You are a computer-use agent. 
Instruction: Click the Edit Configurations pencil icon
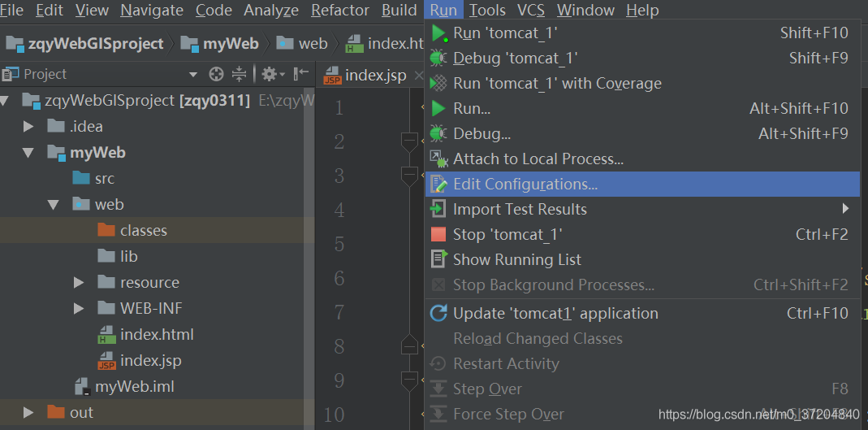(x=438, y=184)
